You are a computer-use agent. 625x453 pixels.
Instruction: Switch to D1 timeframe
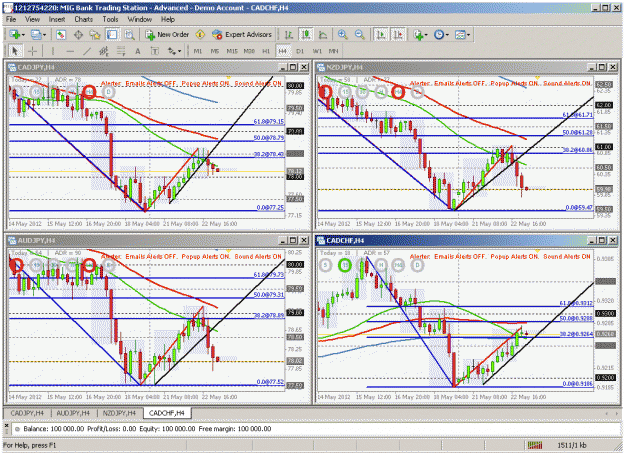click(300, 51)
